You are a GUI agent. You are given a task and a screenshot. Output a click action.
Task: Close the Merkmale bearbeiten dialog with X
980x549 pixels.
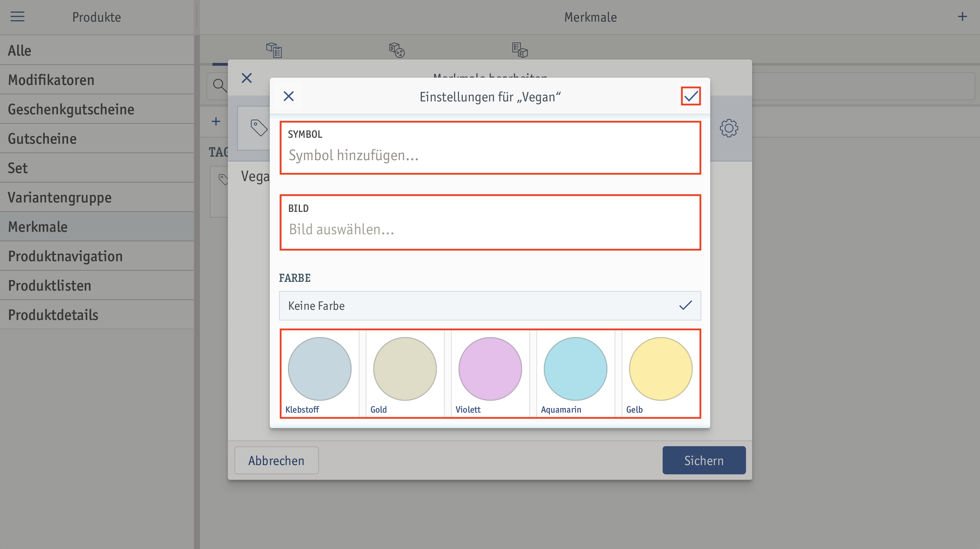[247, 78]
